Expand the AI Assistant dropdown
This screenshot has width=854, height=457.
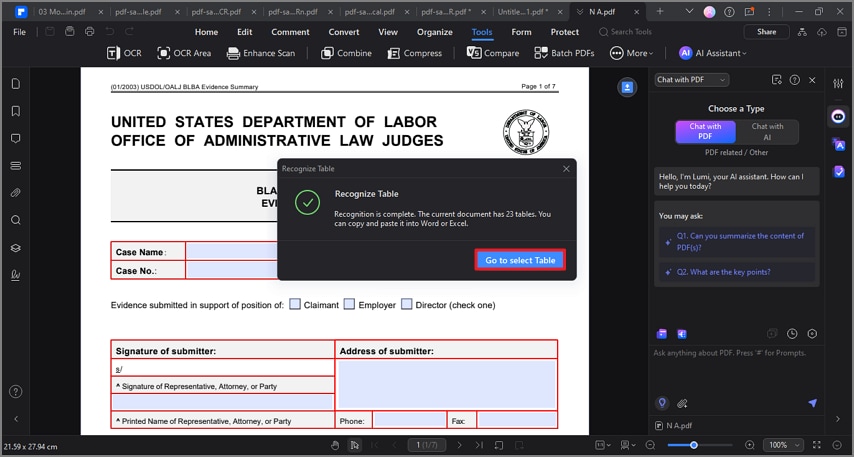[x=713, y=53]
